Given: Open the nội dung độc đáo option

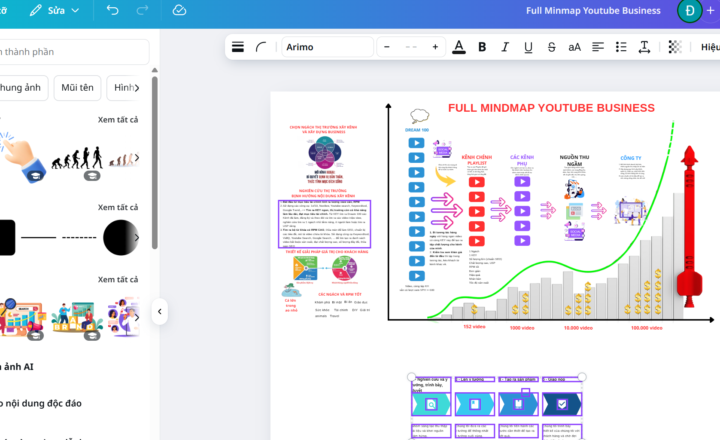Looking at the screenshot, I should point(41,403).
